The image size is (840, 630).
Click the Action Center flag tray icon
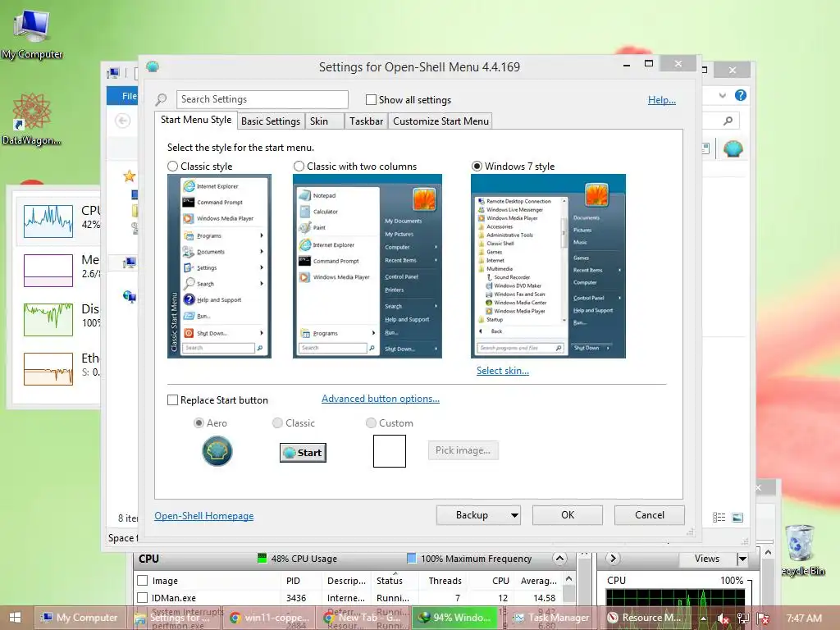764,619
